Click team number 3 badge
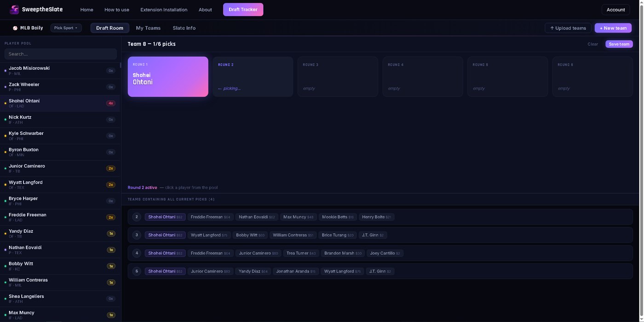 [x=137, y=235]
